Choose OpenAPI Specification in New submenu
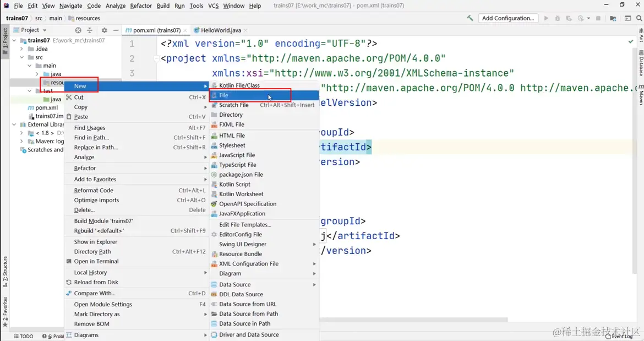Screen dimensions: 644x341 click(x=264, y=204)
